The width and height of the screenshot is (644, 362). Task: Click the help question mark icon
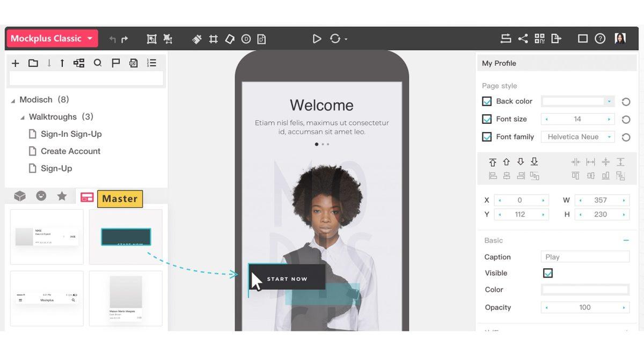coord(600,39)
